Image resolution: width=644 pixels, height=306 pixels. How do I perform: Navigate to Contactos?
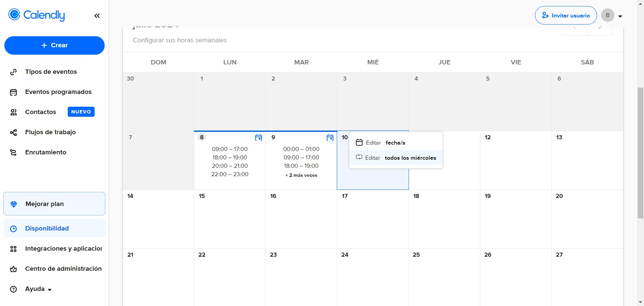tap(41, 112)
